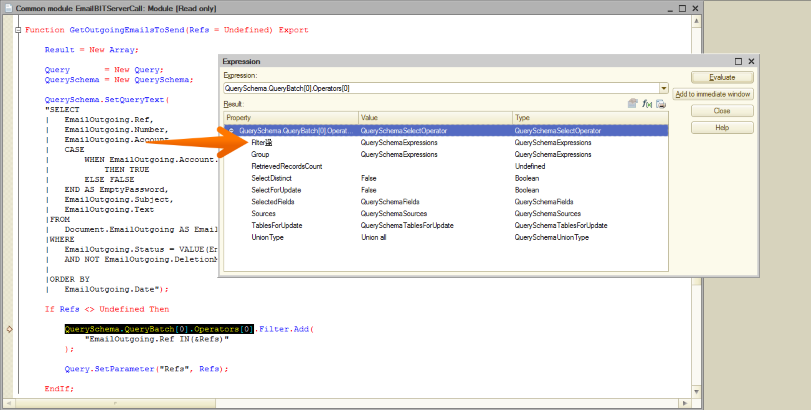Click the module title bar document icon
This screenshot has height=410, width=811.
coord(8,8)
